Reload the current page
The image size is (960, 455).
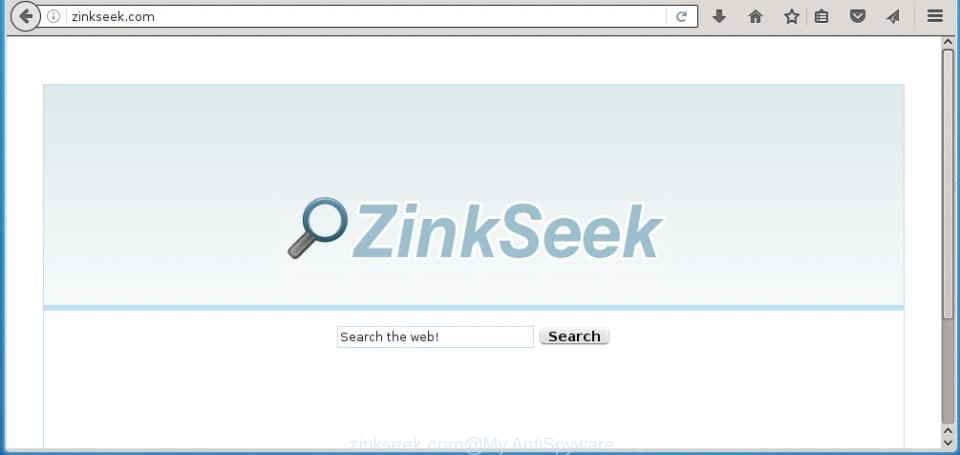tap(681, 17)
